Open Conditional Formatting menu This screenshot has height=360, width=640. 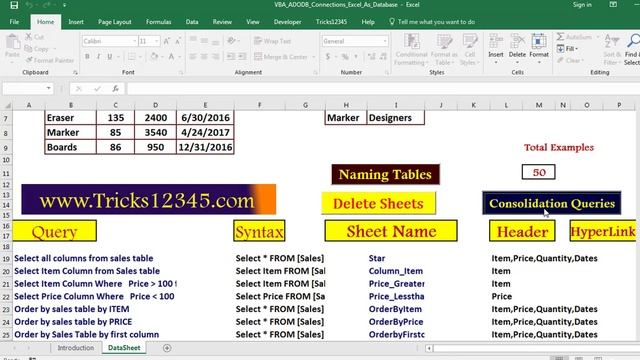pos(411,49)
